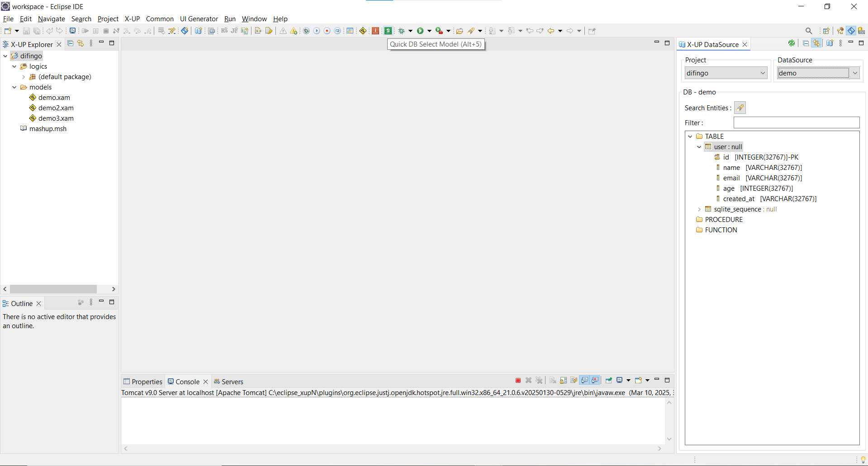Open the Project dropdown showing difingo

click(x=726, y=73)
